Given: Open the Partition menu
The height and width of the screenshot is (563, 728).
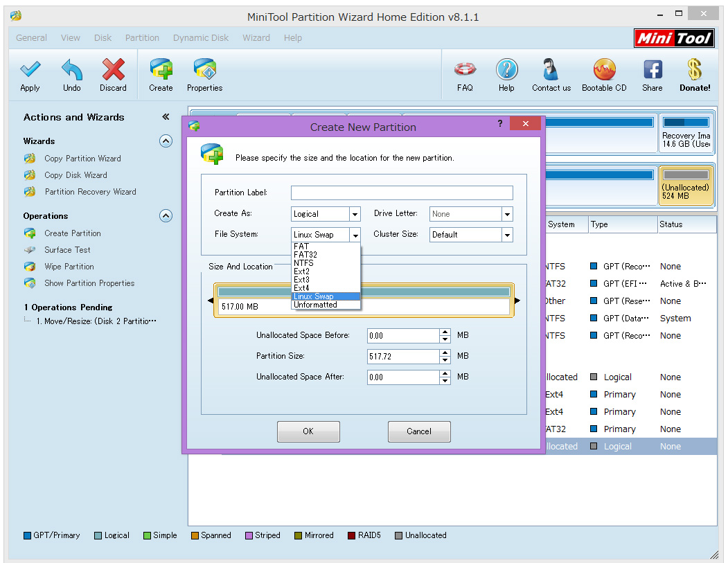Looking at the screenshot, I should [142, 38].
